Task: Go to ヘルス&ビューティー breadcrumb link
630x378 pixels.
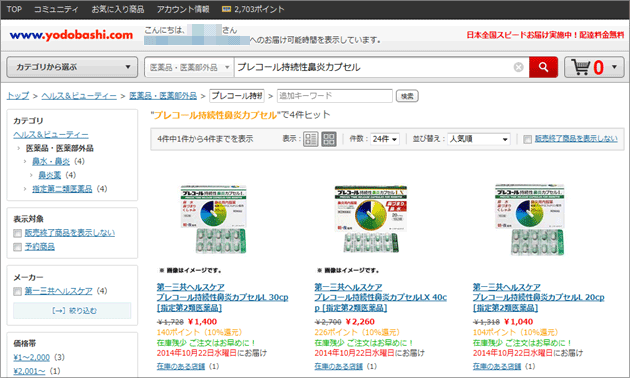Action: 79,96
